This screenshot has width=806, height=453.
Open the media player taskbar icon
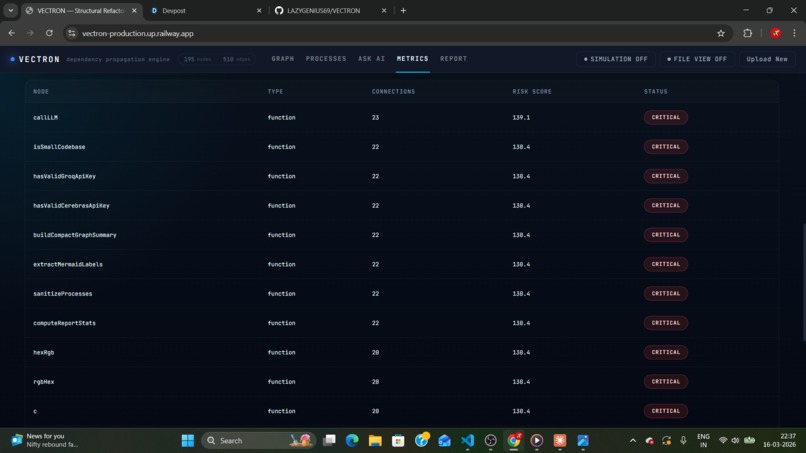tap(537, 441)
